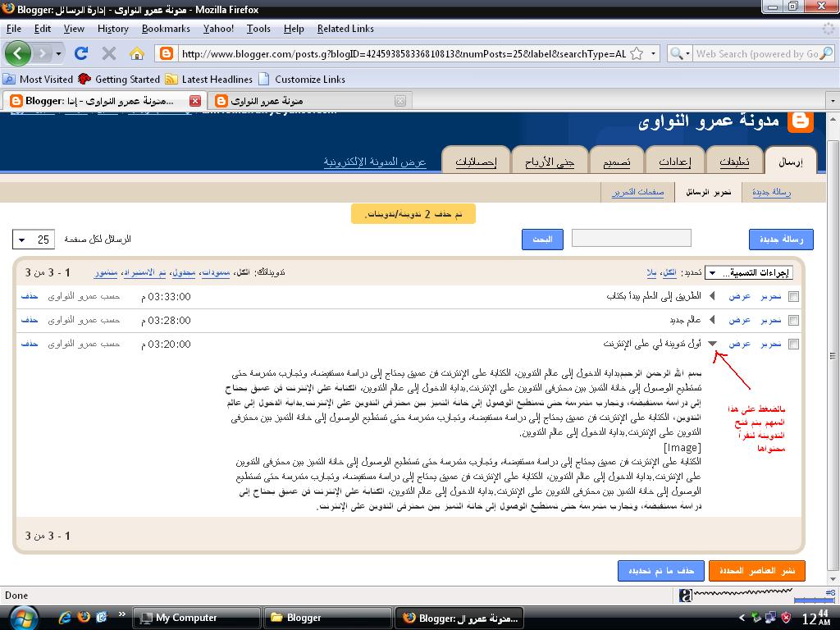Switch to the Blogger folder taskbar window
Screen dimensions: 840x630
coord(327,618)
